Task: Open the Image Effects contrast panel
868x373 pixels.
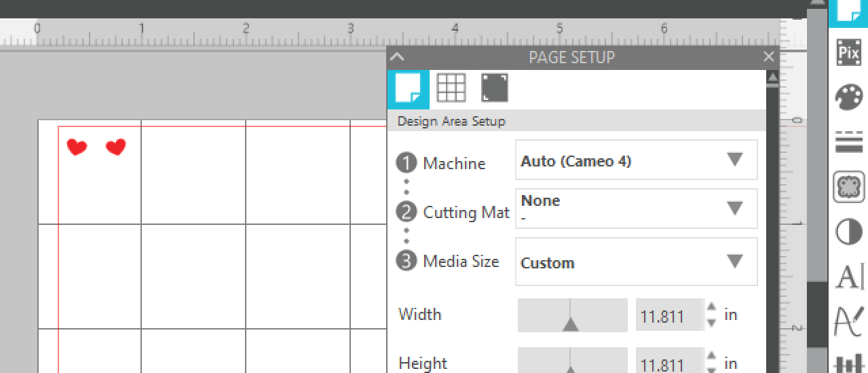Action: [848, 232]
